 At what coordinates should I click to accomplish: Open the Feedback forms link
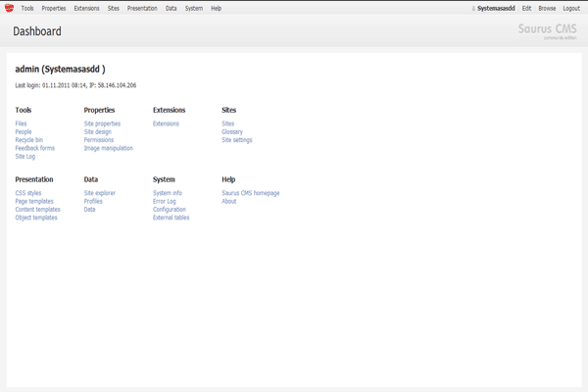click(35, 148)
